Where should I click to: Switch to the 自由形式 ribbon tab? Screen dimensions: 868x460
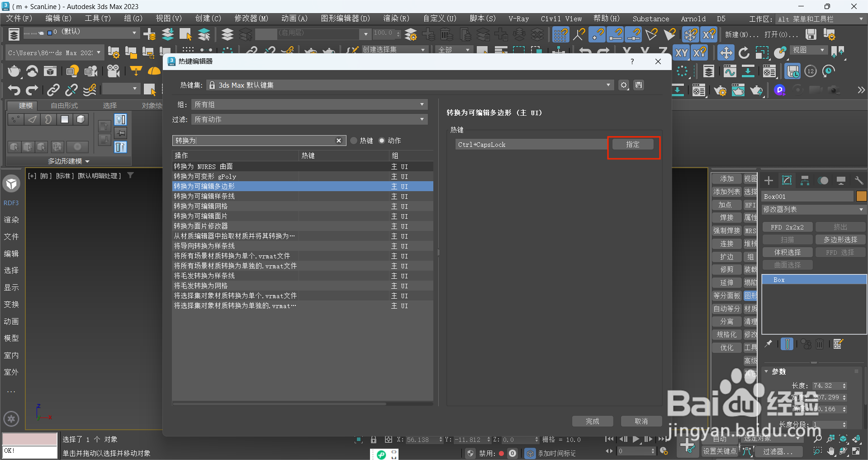point(64,105)
